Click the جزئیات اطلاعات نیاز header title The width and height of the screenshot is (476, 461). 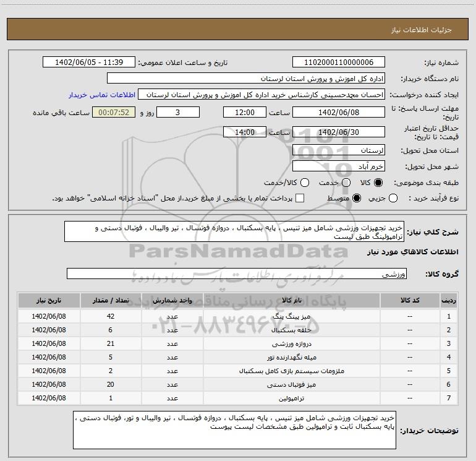422,30
